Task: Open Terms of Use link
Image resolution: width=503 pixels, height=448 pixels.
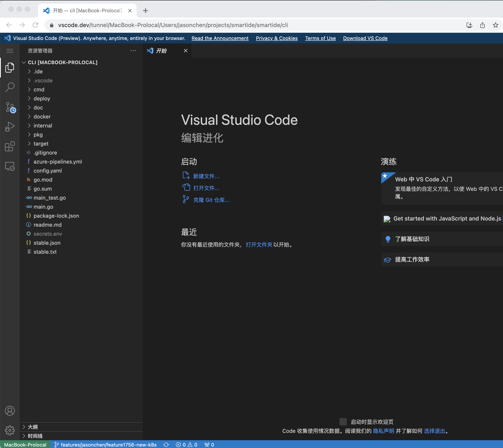Action: pos(320,38)
